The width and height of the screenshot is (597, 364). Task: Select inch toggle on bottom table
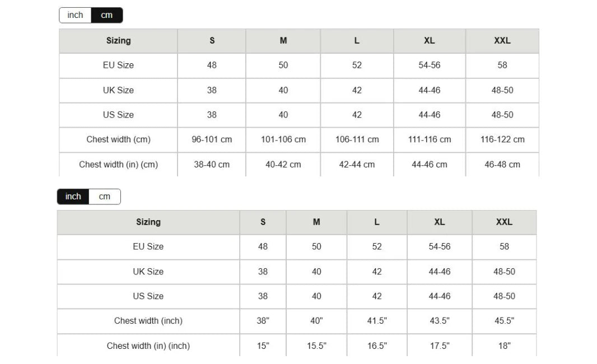tap(73, 197)
